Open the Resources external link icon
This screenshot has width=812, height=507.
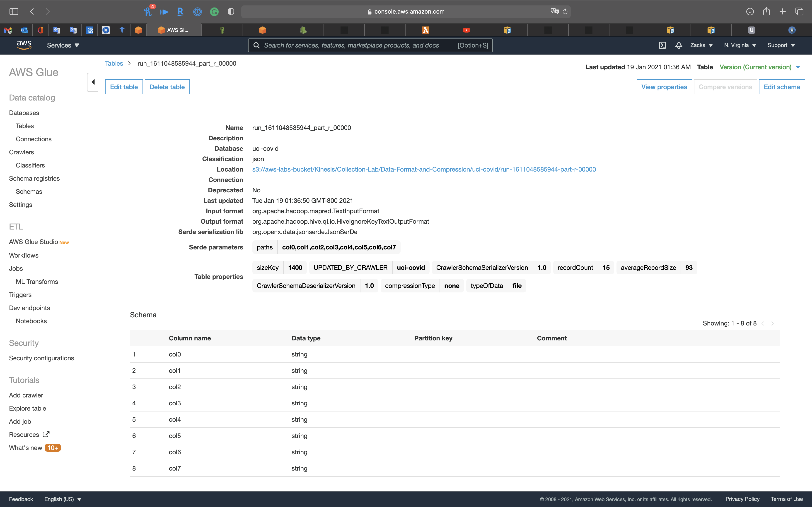coord(46,434)
